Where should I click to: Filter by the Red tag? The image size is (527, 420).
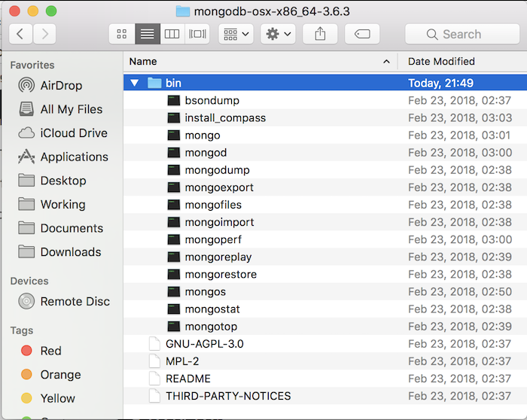tap(41, 351)
